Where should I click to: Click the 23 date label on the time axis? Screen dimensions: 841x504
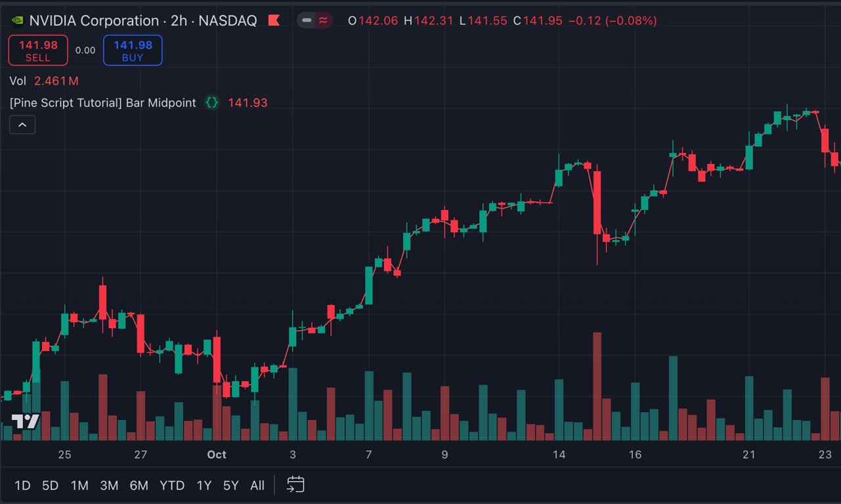click(825, 455)
